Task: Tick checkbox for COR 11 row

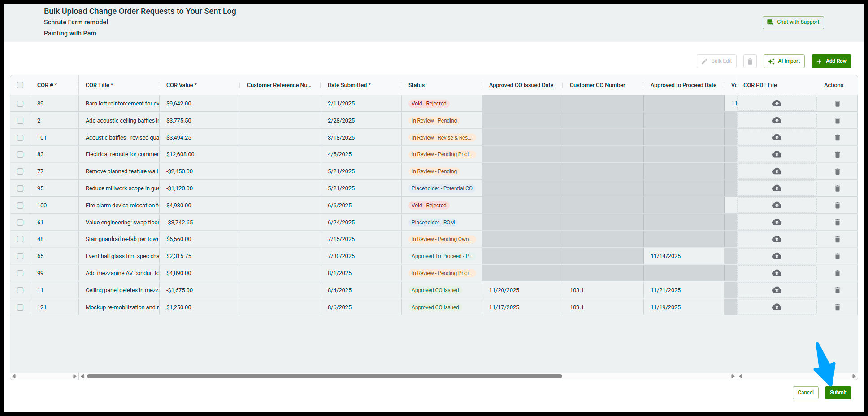Action: tap(20, 290)
